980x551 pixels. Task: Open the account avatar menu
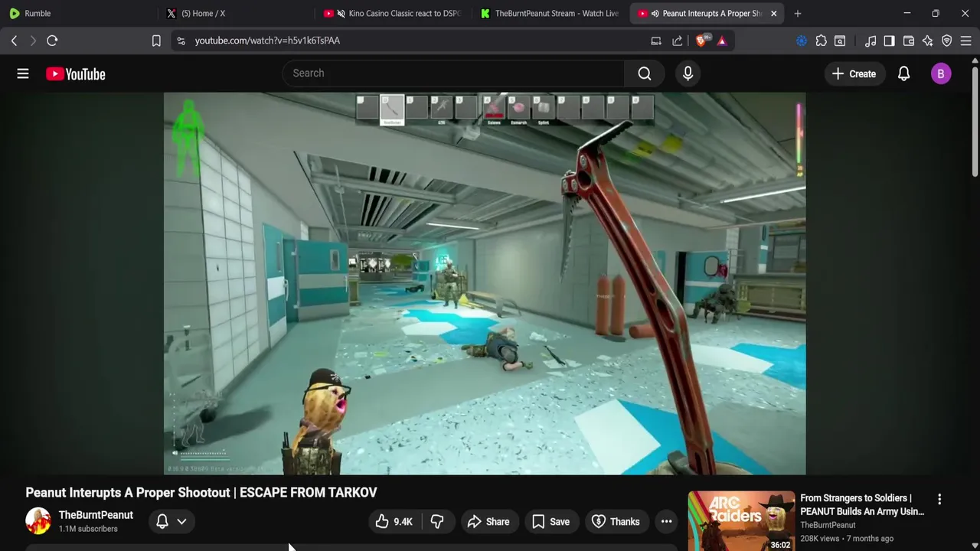941,73
